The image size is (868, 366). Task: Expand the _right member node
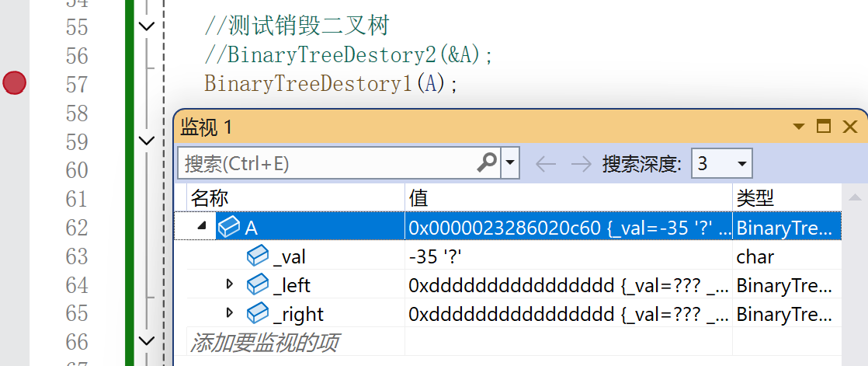click(x=230, y=313)
